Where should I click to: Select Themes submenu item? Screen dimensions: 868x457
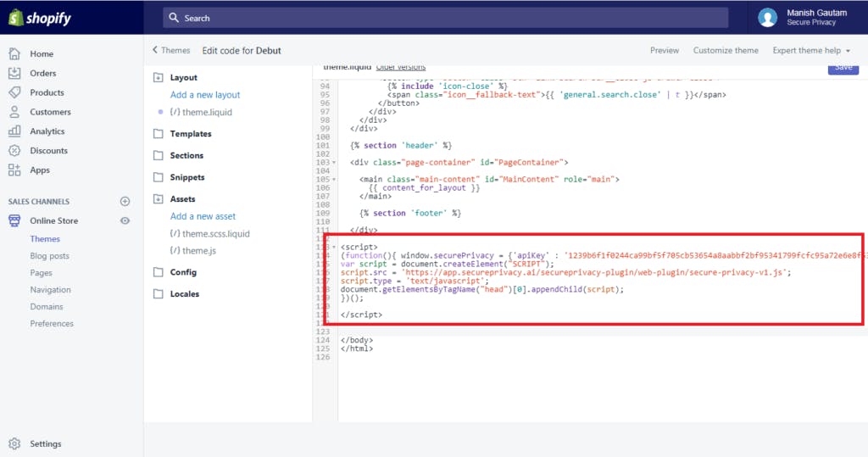click(x=45, y=239)
